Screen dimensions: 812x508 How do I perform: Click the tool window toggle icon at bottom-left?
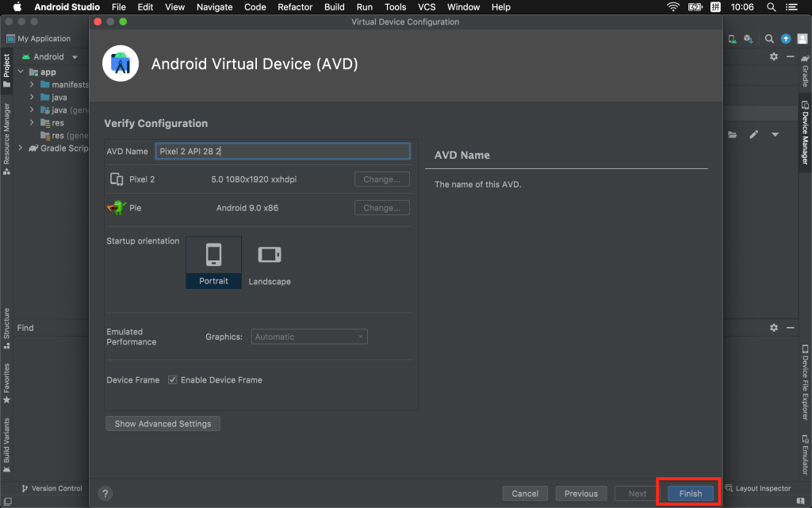tap(8, 502)
